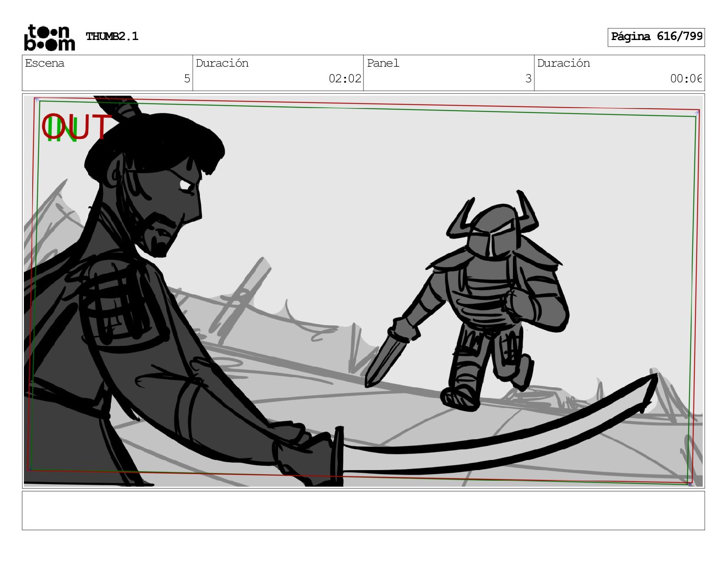Click the empty notes box below panel
The width and height of the screenshot is (728, 563).
[363, 511]
